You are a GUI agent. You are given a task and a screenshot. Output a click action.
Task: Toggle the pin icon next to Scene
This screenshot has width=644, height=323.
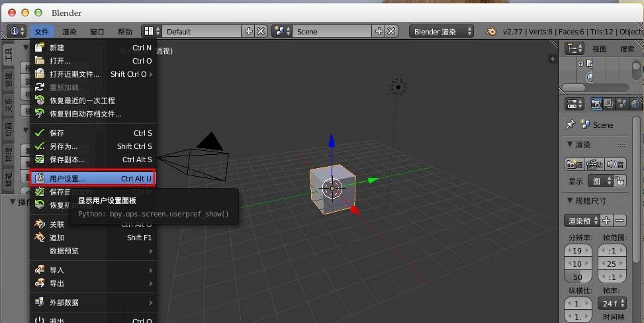coord(570,124)
